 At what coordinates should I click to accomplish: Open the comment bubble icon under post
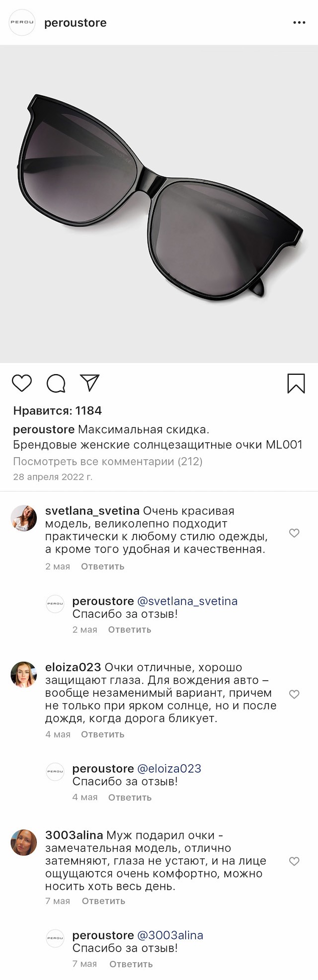[56, 383]
